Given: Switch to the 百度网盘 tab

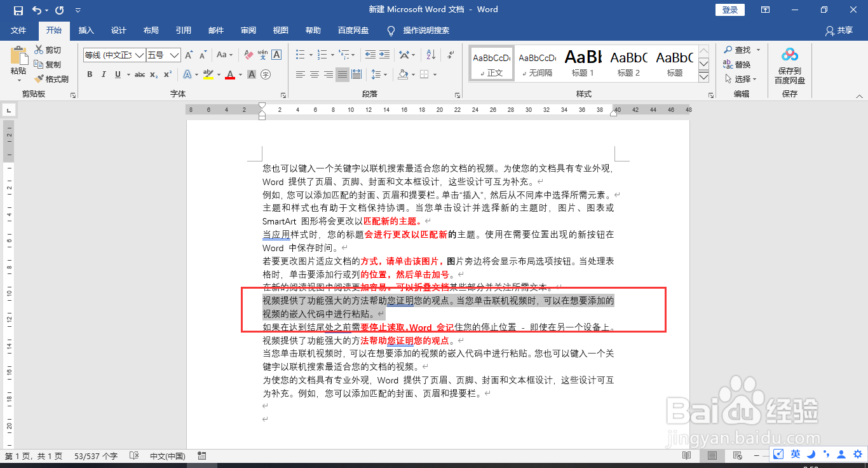Looking at the screenshot, I should click(x=353, y=31).
